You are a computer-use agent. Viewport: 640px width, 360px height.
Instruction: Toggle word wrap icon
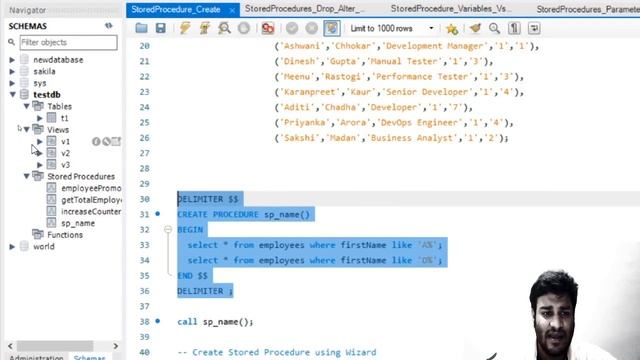click(534, 28)
